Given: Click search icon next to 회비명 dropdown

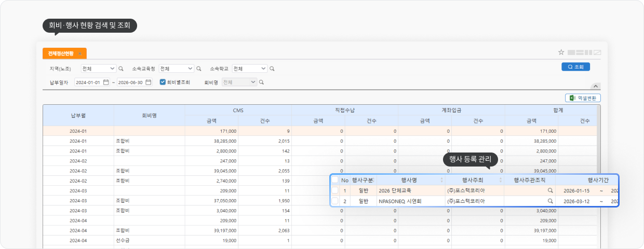Looking at the screenshot, I should (262, 82).
